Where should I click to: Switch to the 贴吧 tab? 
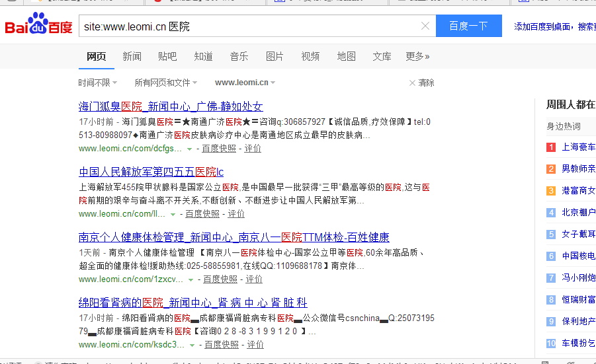point(167,57)
